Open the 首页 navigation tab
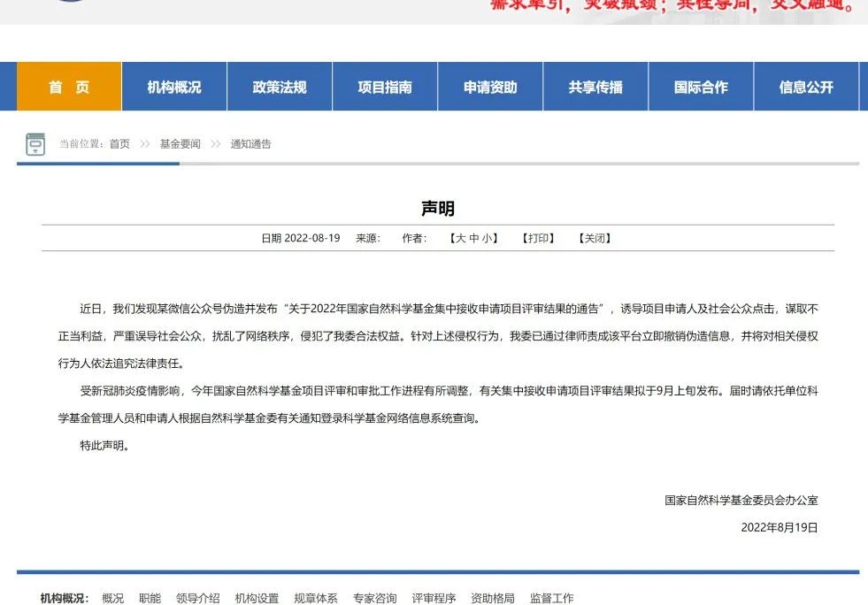 (x=69, y=87)
